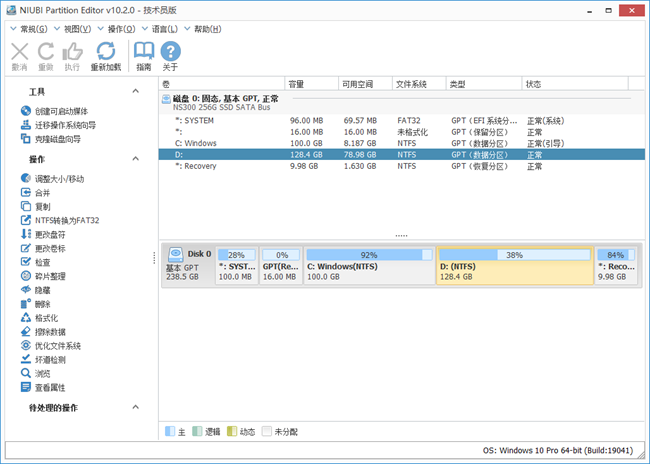Click the Redo (重做) toolbar icon
The width and height of the screenshot is (650, 464).
pyautogui.click(x=46, y=52)
